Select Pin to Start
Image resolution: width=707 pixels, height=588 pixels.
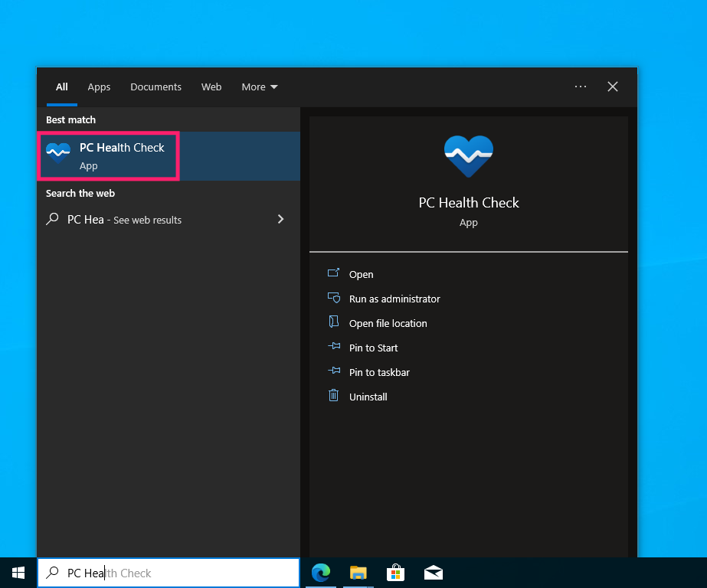(373, 348)
